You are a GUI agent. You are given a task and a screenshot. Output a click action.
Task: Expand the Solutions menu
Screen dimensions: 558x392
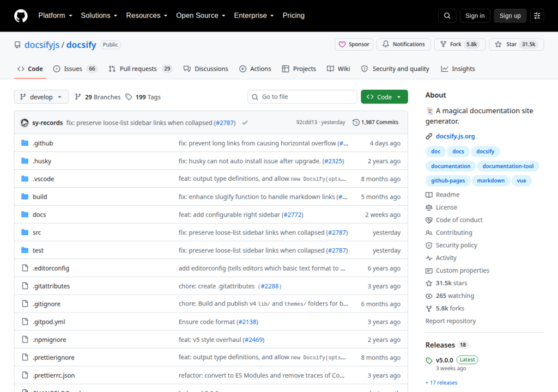[99, 16]
